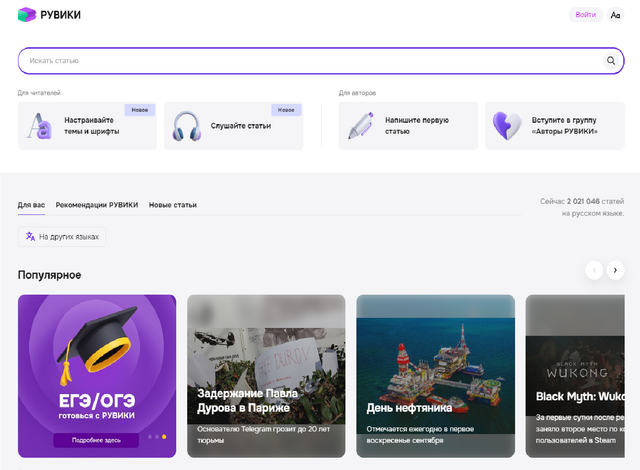
Task: Select the first carousel dot on ЕГЭ/ОГЭ banner
Action: click(150, 437)
